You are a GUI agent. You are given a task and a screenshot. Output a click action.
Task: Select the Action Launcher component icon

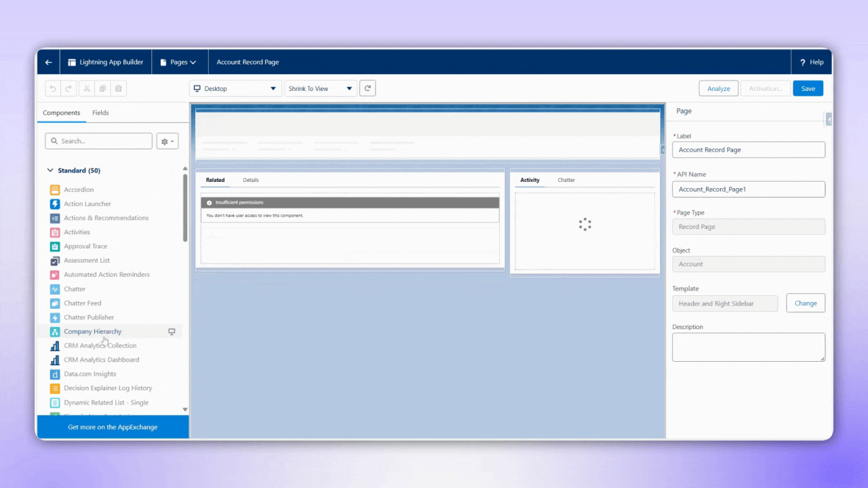(55, 204)
